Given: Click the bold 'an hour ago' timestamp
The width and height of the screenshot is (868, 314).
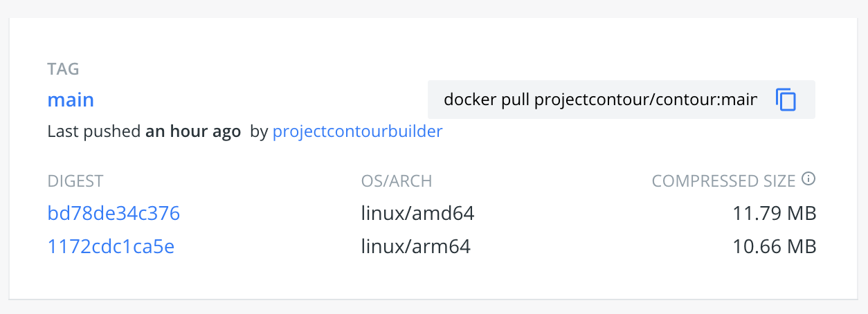Looking at the screenshot, I should click(192, 131).
